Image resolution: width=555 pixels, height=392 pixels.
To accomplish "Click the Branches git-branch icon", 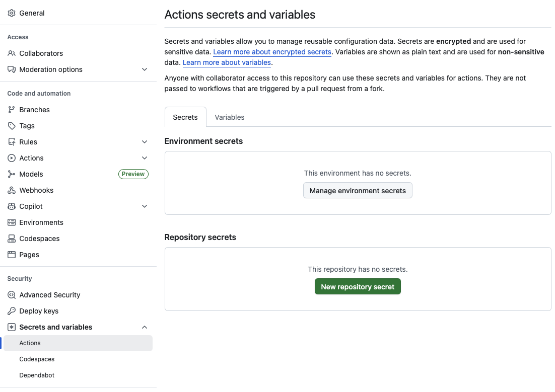I will [x=12, y=110].
